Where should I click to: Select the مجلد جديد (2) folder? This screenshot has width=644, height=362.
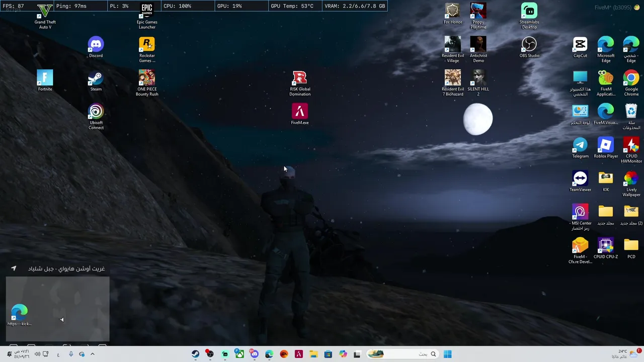(x=631, y=215)
